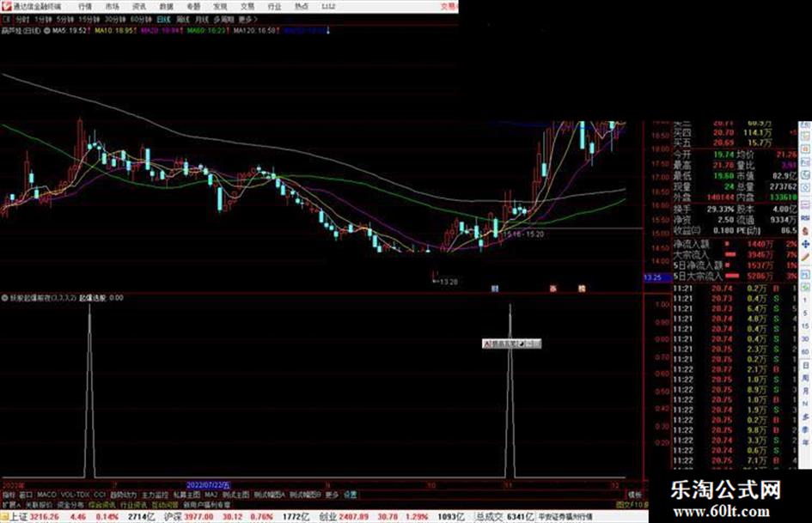Viewport: 812px width, 523px height.
Task: Open the 数据 menu
Action: (x=166, y=7)
